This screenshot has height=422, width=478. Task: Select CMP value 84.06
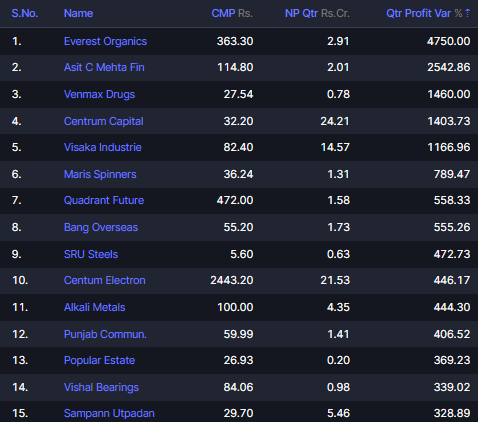click(238, 387)
